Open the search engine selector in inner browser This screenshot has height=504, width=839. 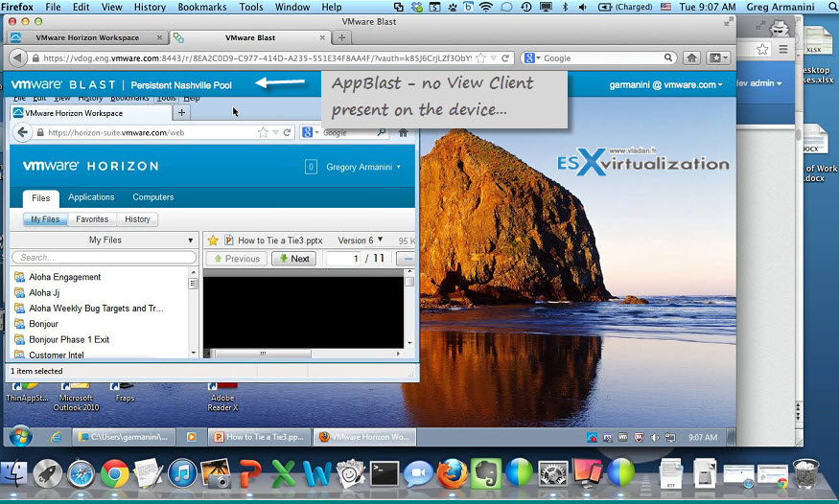pos(310,132)
